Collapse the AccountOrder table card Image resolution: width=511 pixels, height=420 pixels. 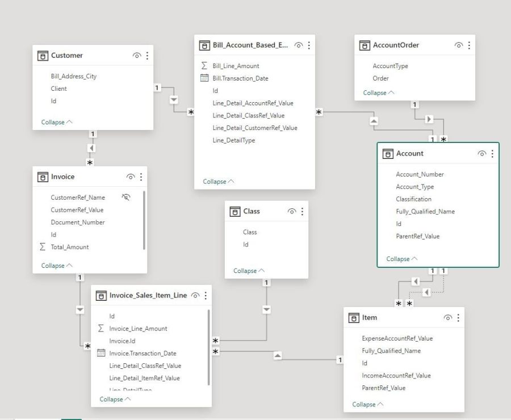click(379, 93)
